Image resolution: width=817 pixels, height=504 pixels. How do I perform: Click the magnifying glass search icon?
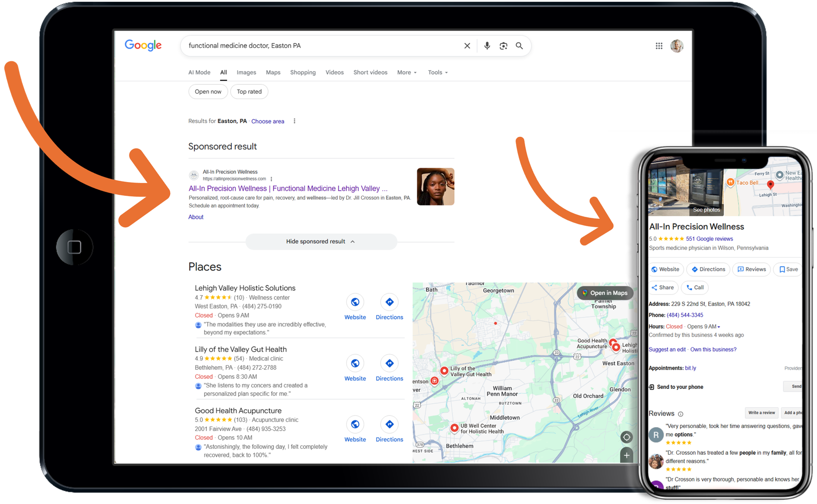coord(519,46)
